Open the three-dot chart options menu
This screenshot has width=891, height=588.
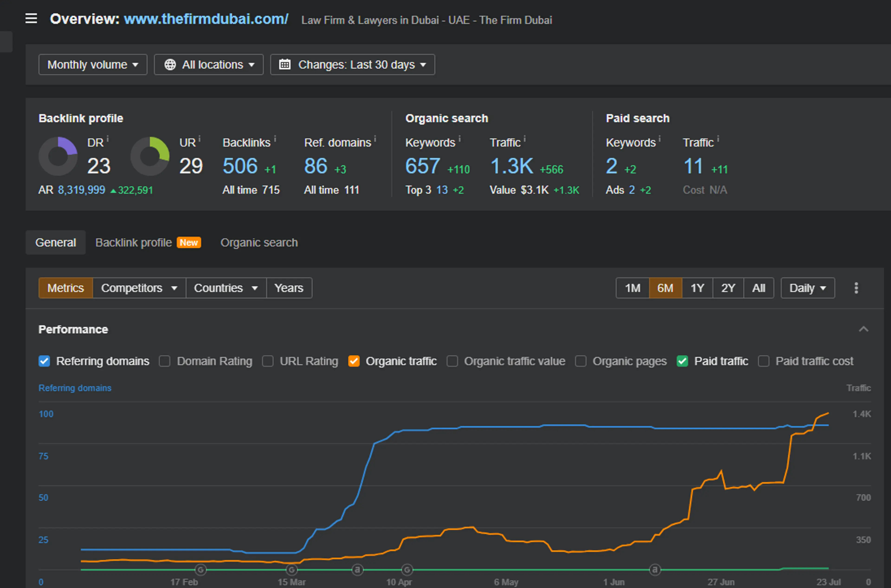coord(856,288)
